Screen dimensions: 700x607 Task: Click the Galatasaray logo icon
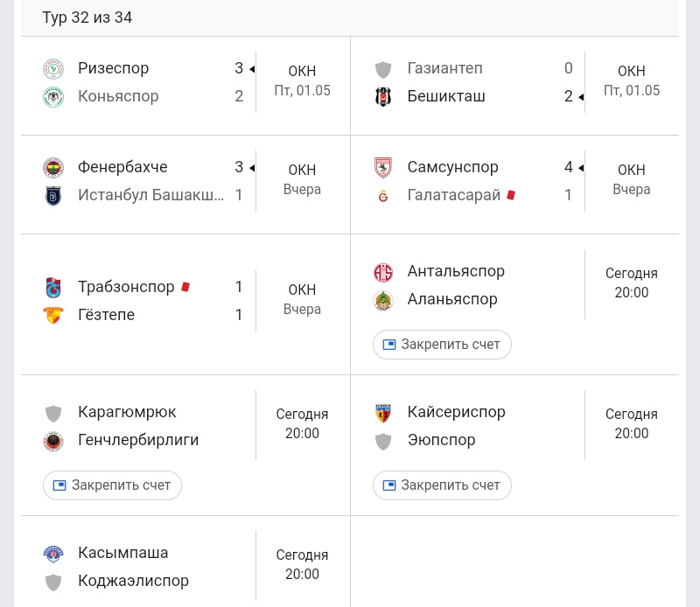(383, 196)
